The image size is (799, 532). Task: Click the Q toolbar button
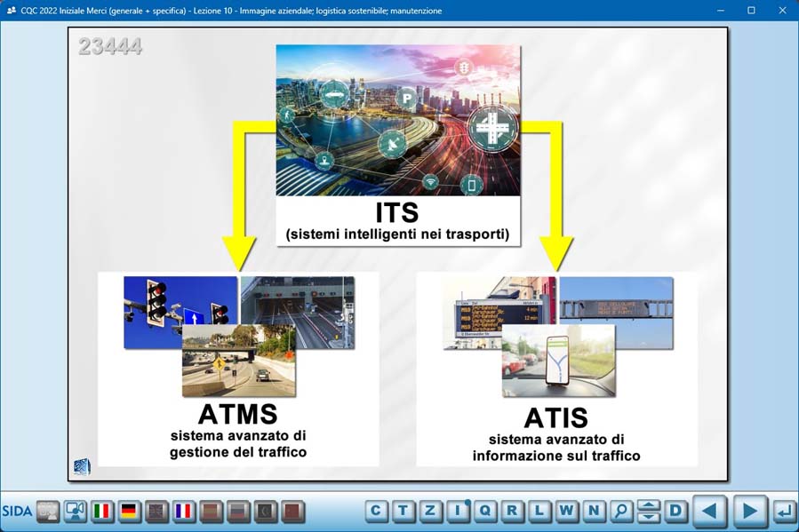point(485,511)
